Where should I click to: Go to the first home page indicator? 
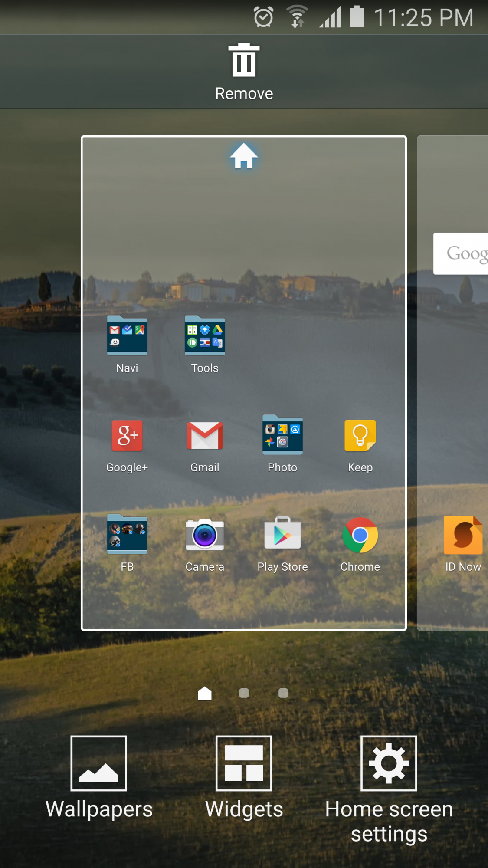[x=205, y=693]
